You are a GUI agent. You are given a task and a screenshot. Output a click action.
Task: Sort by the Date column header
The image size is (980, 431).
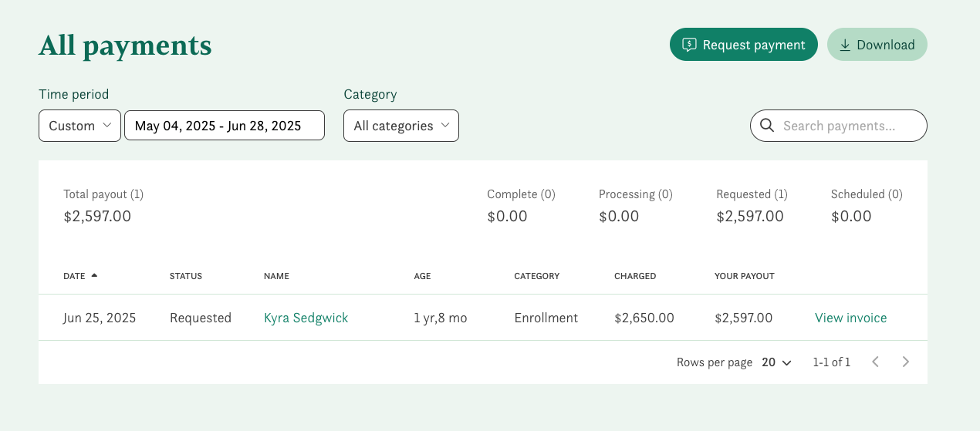[x=74, y=276]
